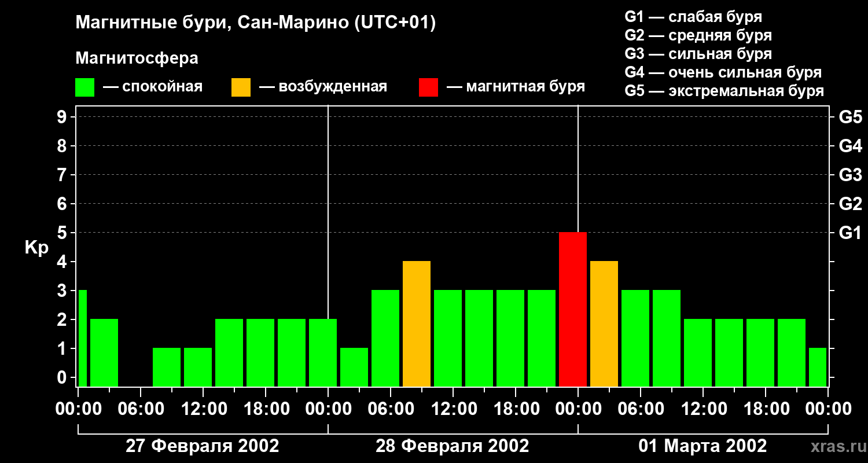Click the title 'Магнитные бури, Сан-Марино (UTC+01)'

pyautogui.click(x=255, y=23)
